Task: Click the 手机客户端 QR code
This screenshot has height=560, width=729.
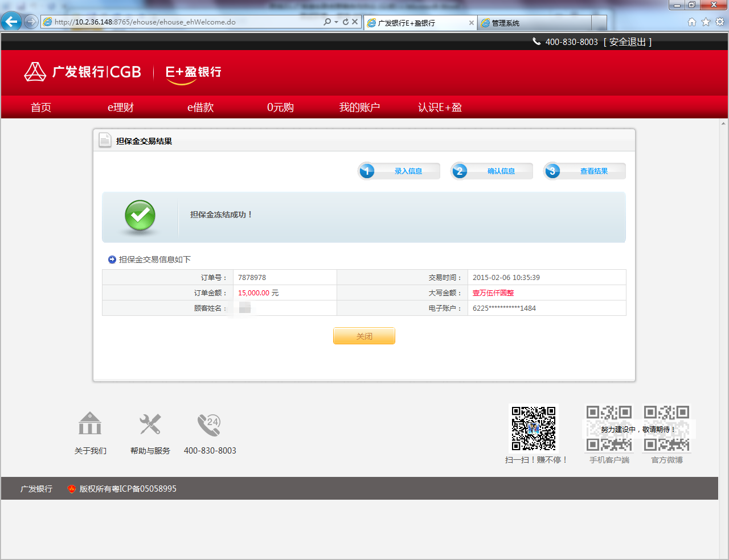Action: (x=609, y=429)
